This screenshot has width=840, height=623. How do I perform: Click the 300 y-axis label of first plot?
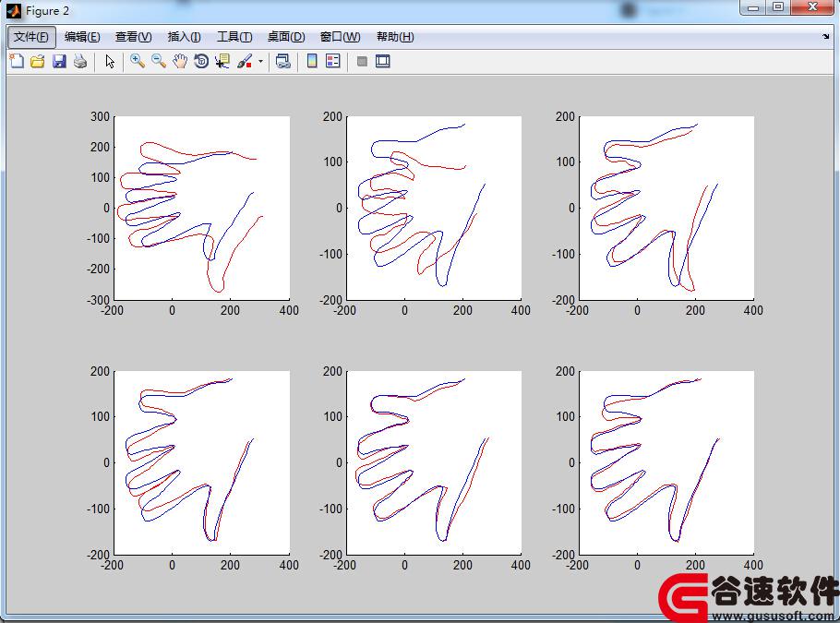(x=101, y=117)
